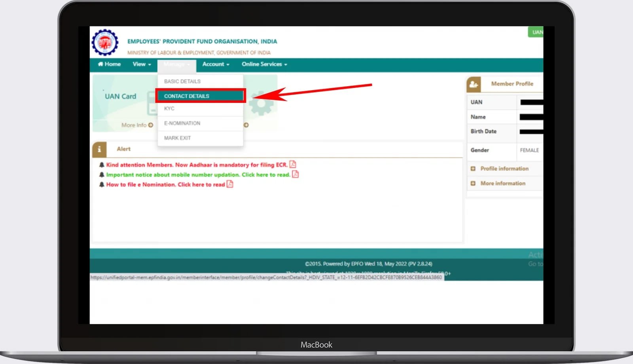Select Basic Details from Manage menu
This screenshot has width=633, height=364.
coord(200,81)
